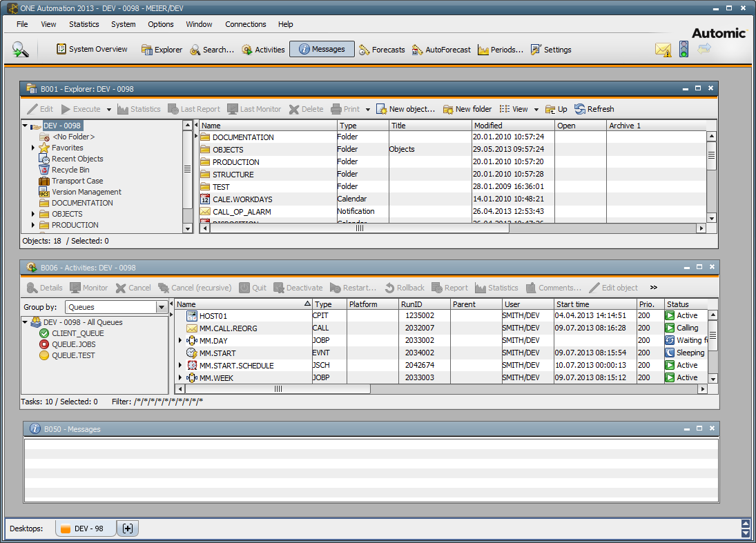Expand the MM.DAY activity row
This screenshot has height=543, width=756.
coord(180,340)
